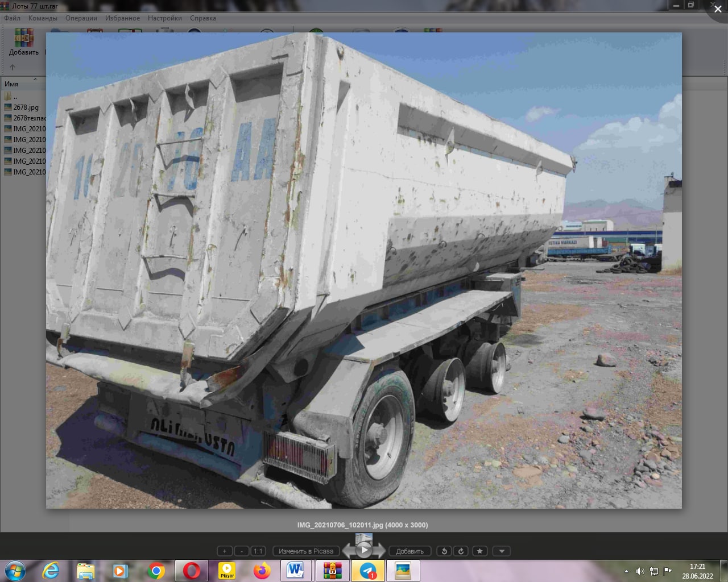Minimize the WinRAR window
The image size is (728, 582).
click(676, 5)
